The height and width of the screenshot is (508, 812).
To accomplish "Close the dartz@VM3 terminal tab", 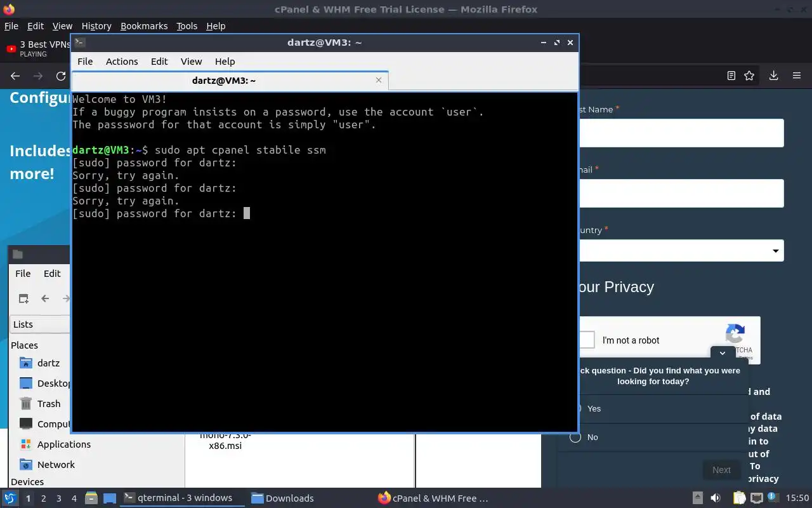I will 379,80.
